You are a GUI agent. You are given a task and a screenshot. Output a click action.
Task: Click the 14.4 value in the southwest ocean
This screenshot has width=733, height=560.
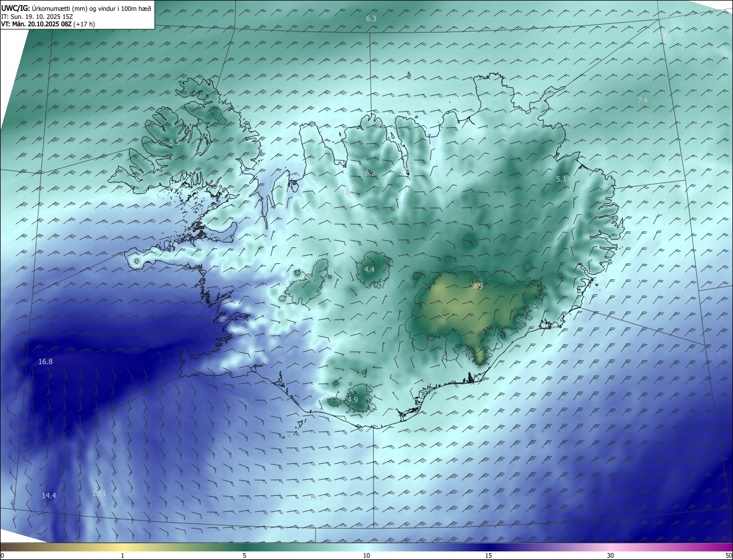point(49,495)
